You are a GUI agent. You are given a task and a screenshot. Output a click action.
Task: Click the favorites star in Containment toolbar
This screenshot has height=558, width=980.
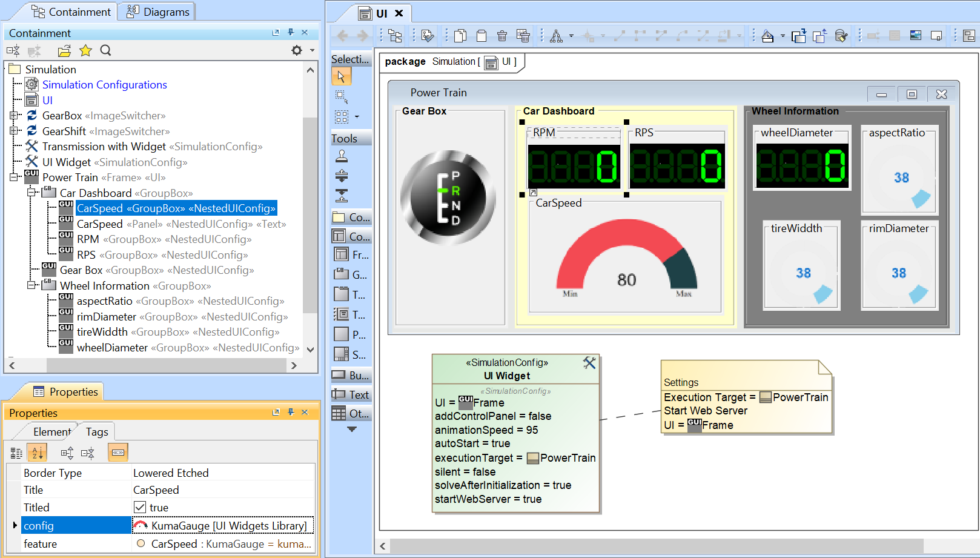click(85, 50)
